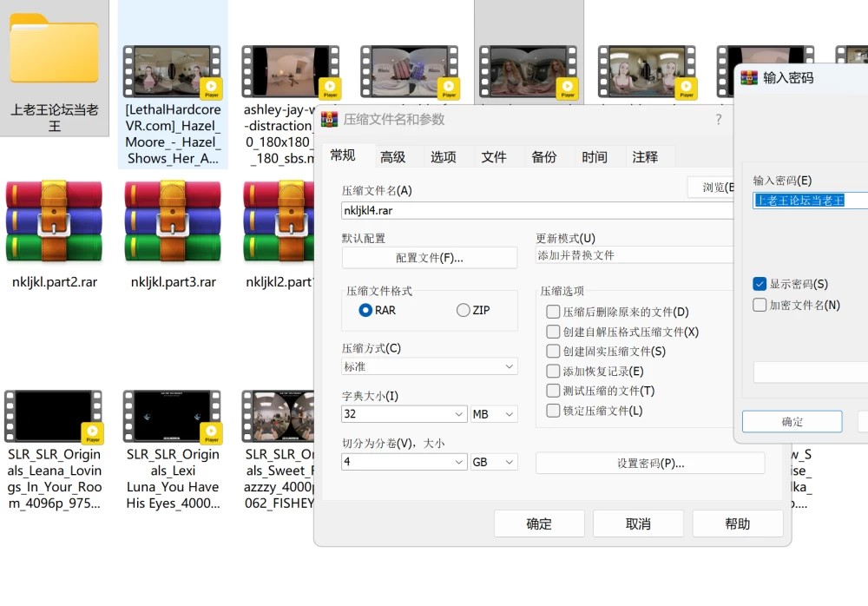Viewport: 868px width, 606px height.
Task: Select the LethalHardcoreVR Hazel Moore video thumbnail
Action: point(173,71)
